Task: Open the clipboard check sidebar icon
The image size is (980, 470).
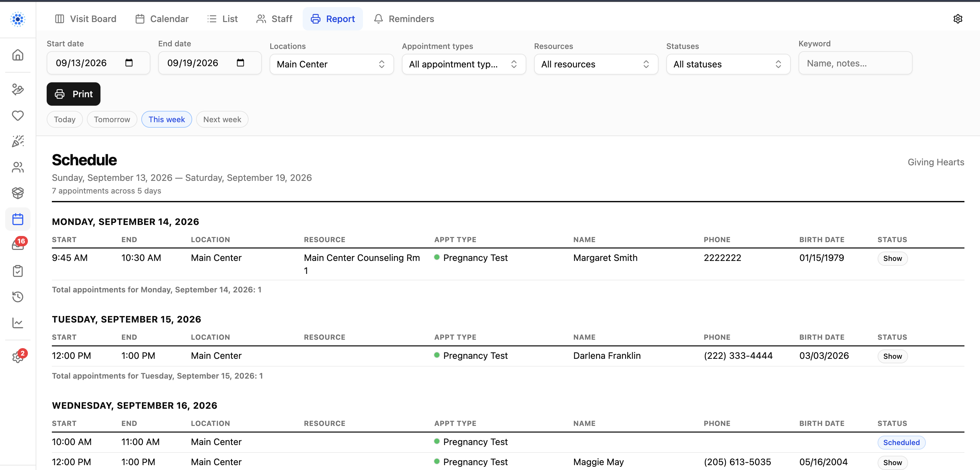Action: tap(17, 271)
